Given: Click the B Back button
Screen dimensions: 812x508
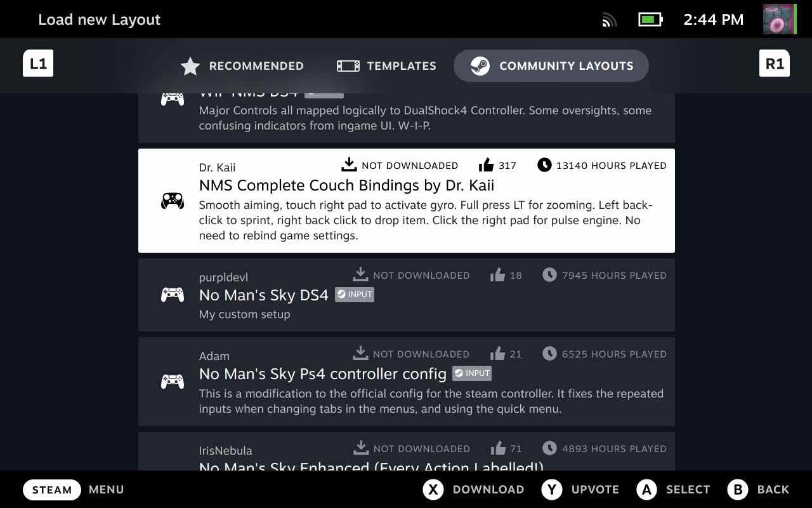Looking at the screenshot, I should [759, 490].
